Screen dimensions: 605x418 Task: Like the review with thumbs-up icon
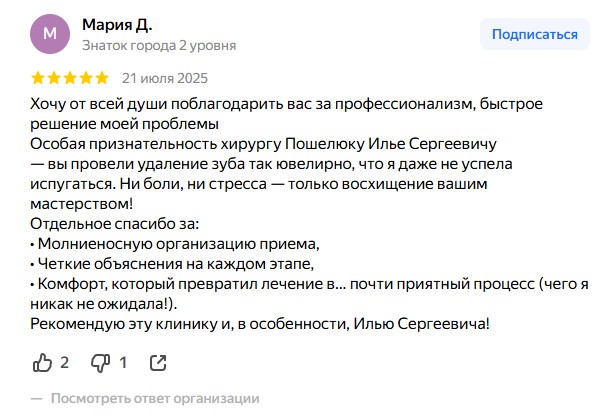[x=42, y=362]
